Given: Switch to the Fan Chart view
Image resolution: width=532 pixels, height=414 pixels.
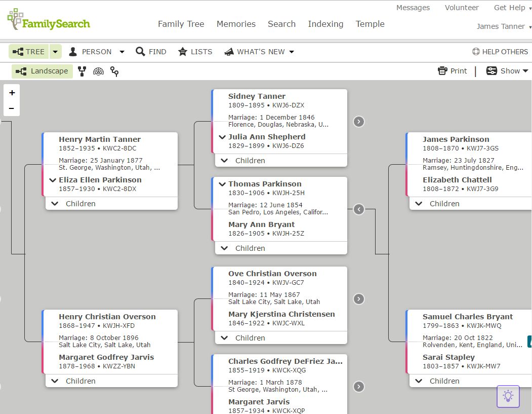Looking at the screenshot, I should (x=99, y=71).
